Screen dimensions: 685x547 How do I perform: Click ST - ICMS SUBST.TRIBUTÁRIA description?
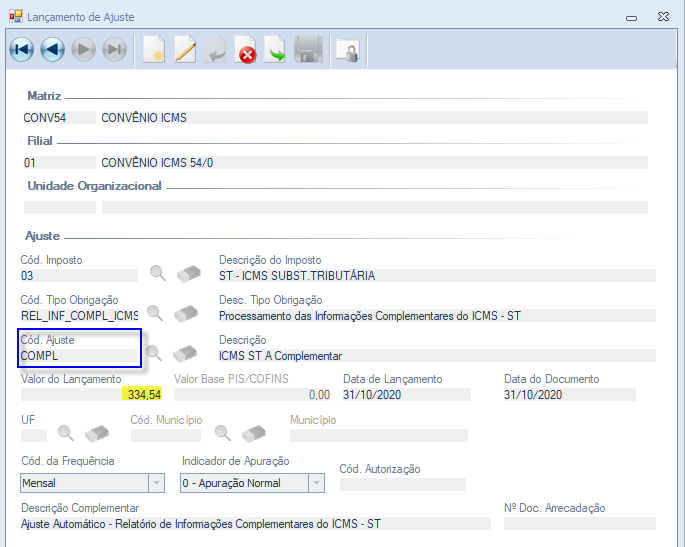(437, 276)
